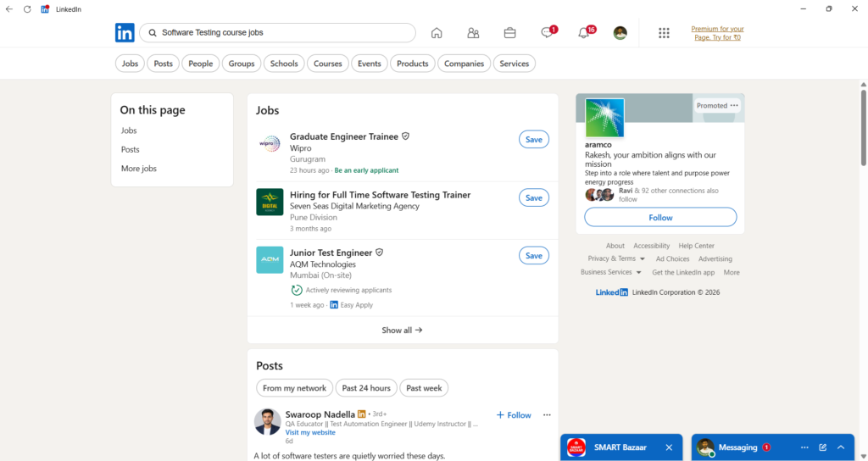Viewport: 868px width, 461px height.
Task: Click the Messaging panel profile avatar
Action: (x=705, y=447)
